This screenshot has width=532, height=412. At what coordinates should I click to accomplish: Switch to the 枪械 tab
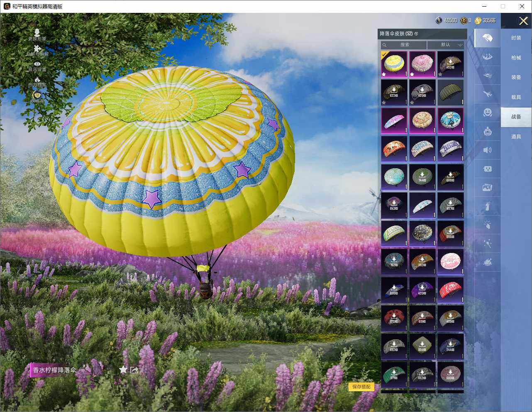(x=516, y=58)
